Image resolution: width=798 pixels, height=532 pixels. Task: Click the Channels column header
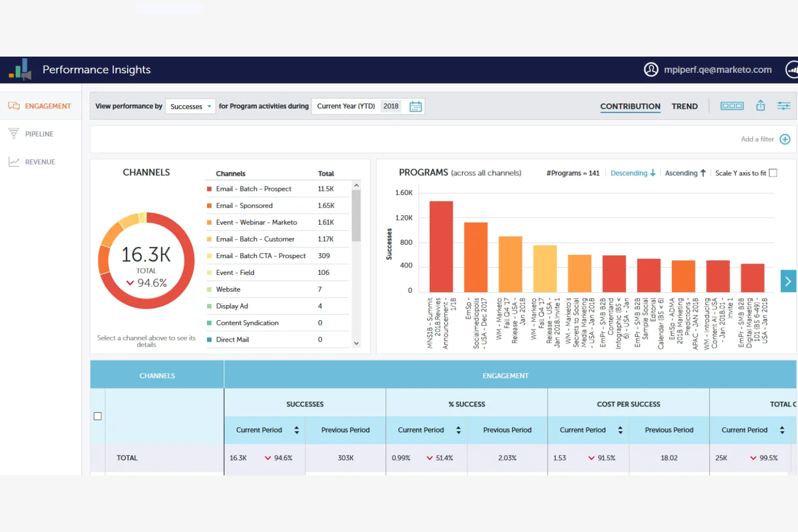coord(231,174)
